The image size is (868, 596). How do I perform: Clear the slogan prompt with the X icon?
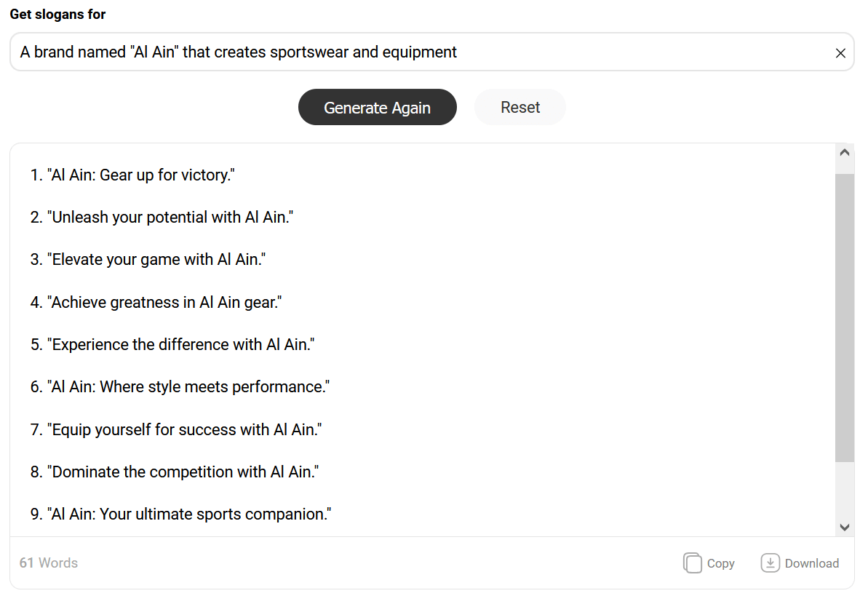[840, 52]
